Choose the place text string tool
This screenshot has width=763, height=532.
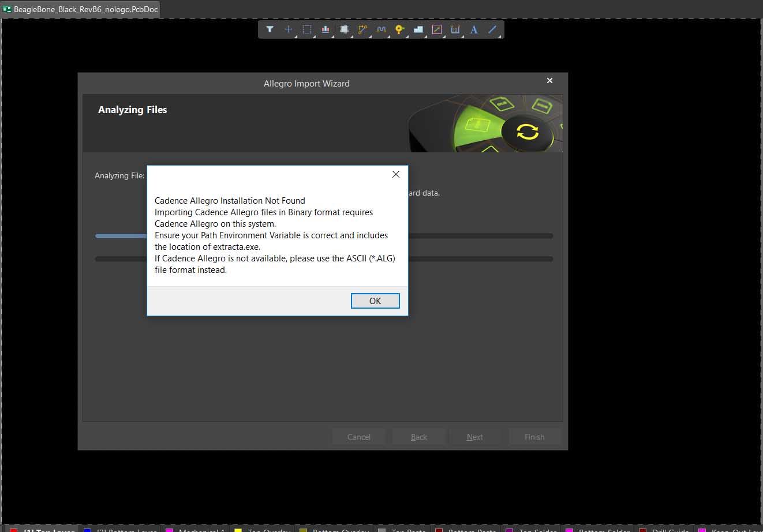click(x=474, y=29)
